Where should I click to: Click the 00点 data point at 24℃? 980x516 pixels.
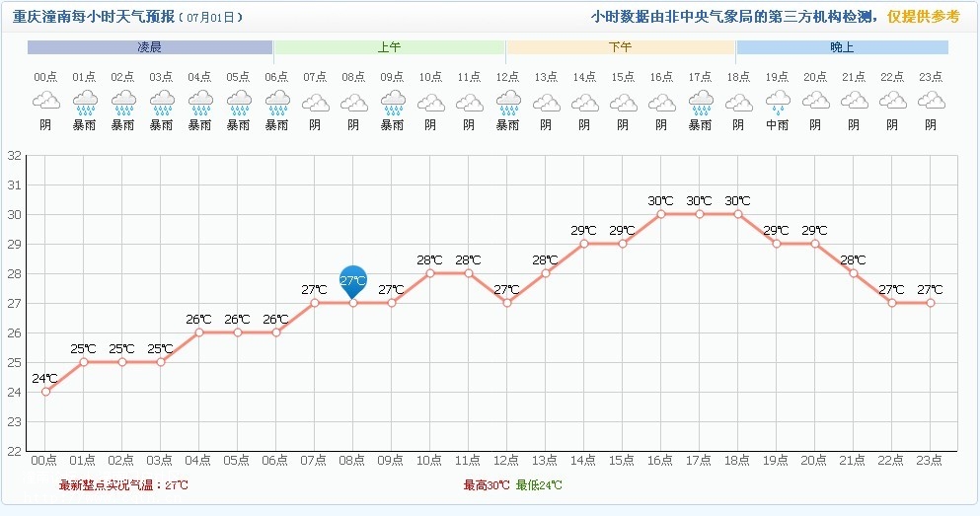click(45, 392)
